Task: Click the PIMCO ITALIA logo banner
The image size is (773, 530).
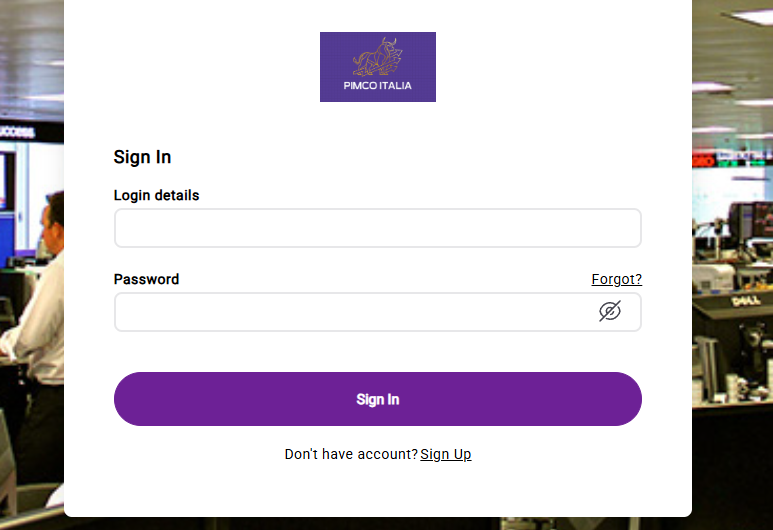Action: tap(378, 67)
